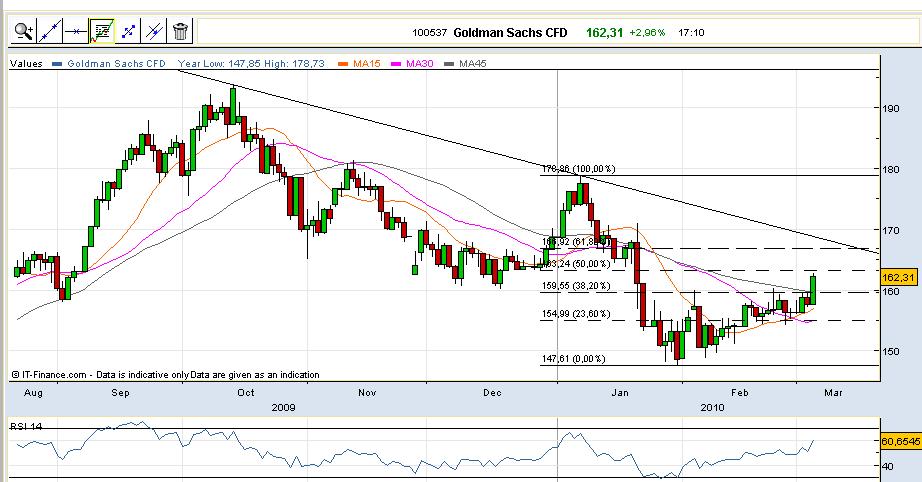The height and width of the screenshot is (482, 922).
Task: Click the Values label
Action: (26, 63)
